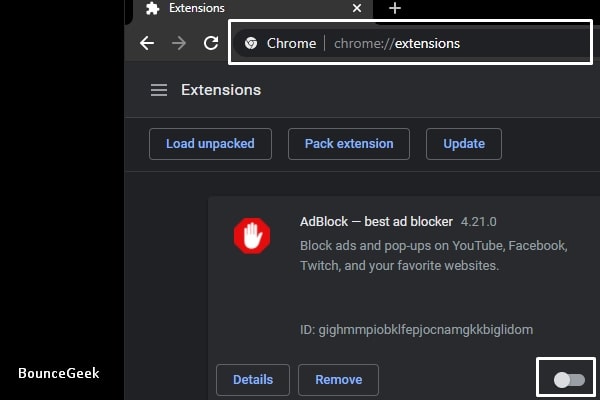The width and height of the screenshot is (600, 400).
Task: Open a new tab with the plus icon
Action: (395, 8)
